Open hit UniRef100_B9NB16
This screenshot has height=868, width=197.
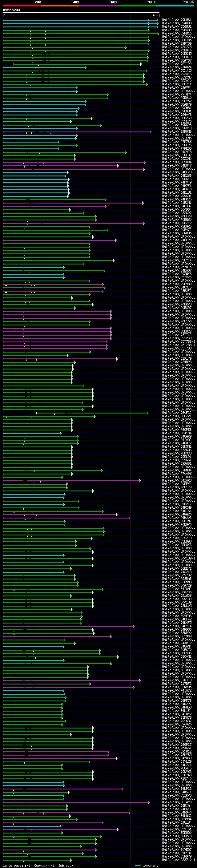(x=177, y=33)
